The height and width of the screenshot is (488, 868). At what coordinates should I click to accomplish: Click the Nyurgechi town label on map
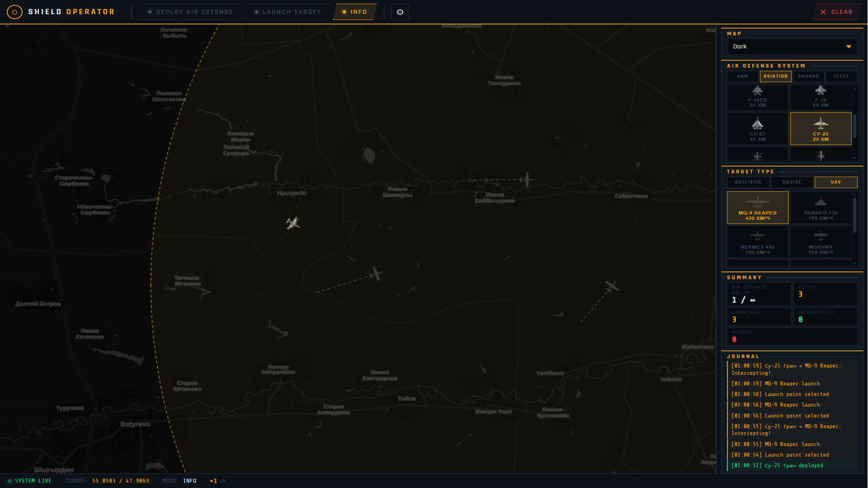pos(292,193)
